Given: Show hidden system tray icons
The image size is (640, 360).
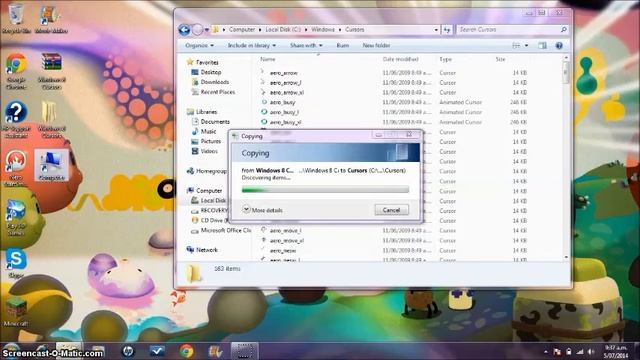Looking at the screenshot, I should coord(546,351).
